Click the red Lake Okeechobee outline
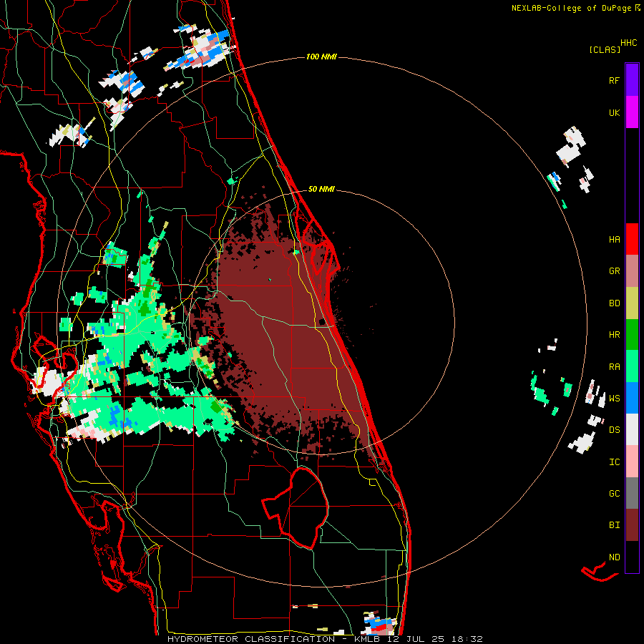The width and height of the screenshot is (644, 644). [x=296, y=508]
